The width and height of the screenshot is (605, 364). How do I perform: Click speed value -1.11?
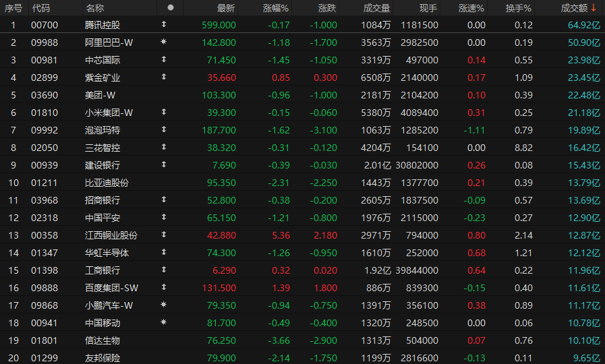(474, 130)
